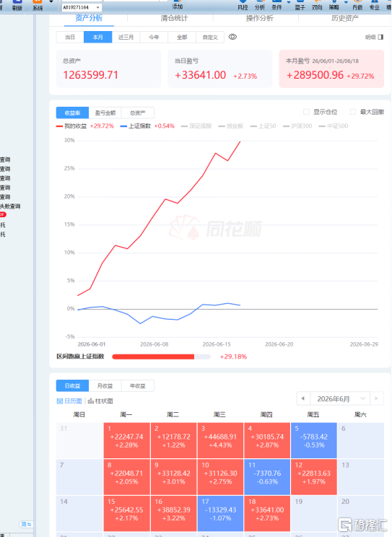
Task: Open the 2026年6月 month dropdown
Action: coord(339,398)
